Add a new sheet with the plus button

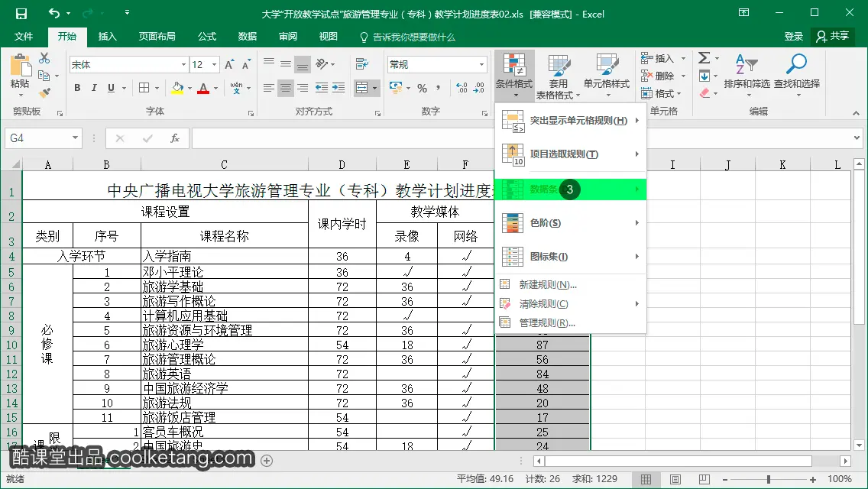[267, 461]
